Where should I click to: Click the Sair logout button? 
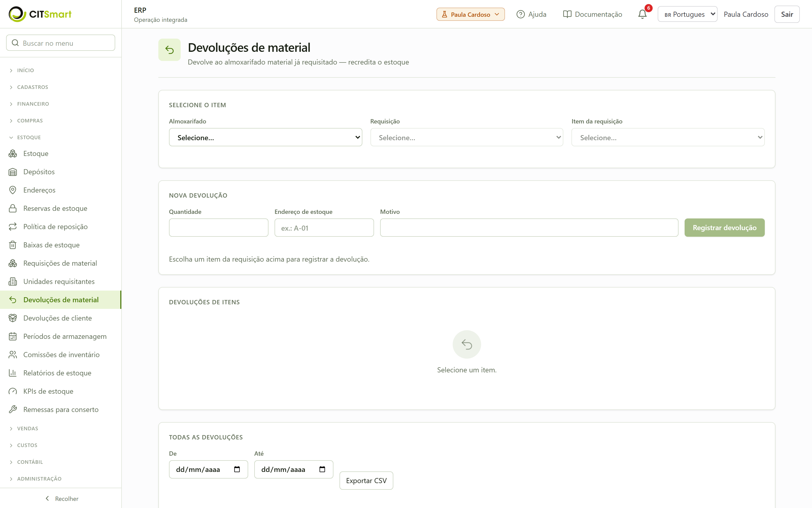pos(787,14)
